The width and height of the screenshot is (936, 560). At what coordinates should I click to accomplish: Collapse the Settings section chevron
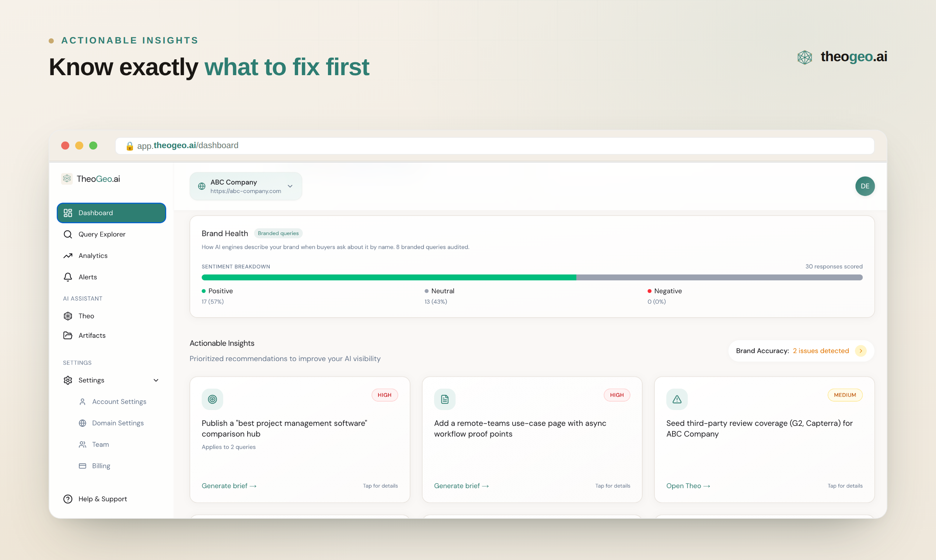(156, 380)
